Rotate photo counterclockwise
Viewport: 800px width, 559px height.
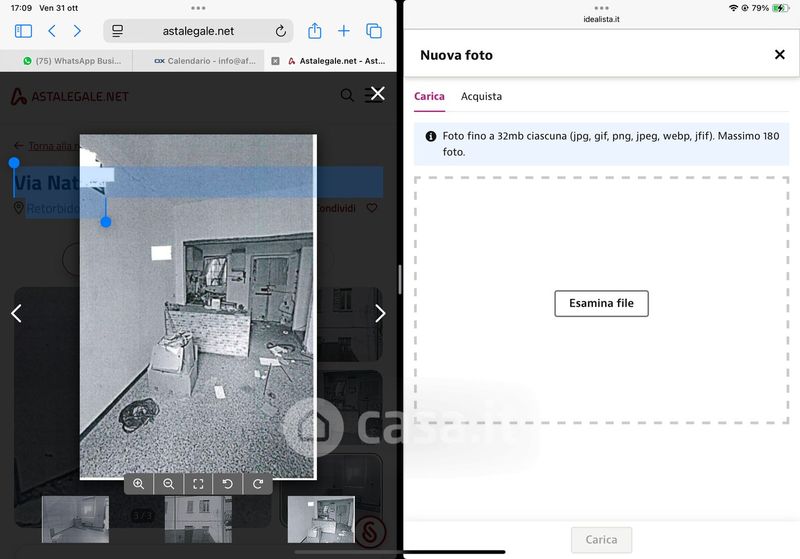228,484
